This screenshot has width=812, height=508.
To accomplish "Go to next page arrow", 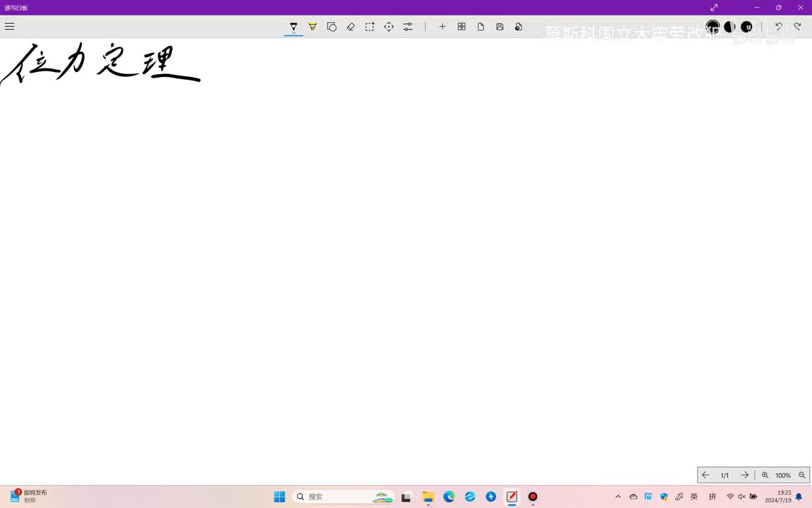I will 744,475.
